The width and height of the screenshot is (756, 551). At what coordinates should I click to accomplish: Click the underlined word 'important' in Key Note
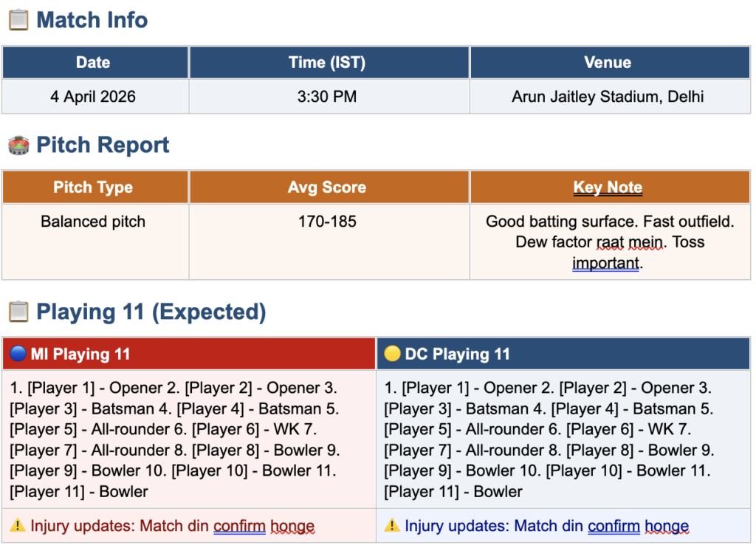tap(605, 263)
